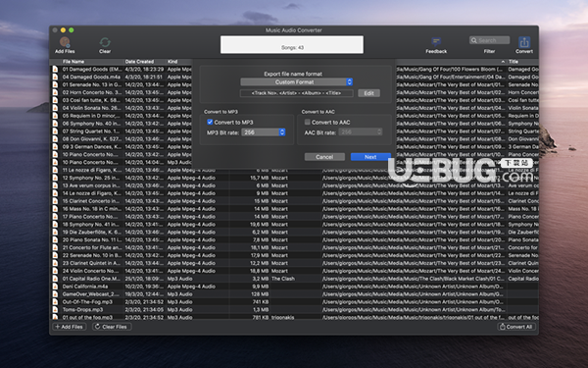The width and height of the screenshot is (588, 368).
Task: Click file icon for Toms-Drops.mp3
Action: click(55, 310)
